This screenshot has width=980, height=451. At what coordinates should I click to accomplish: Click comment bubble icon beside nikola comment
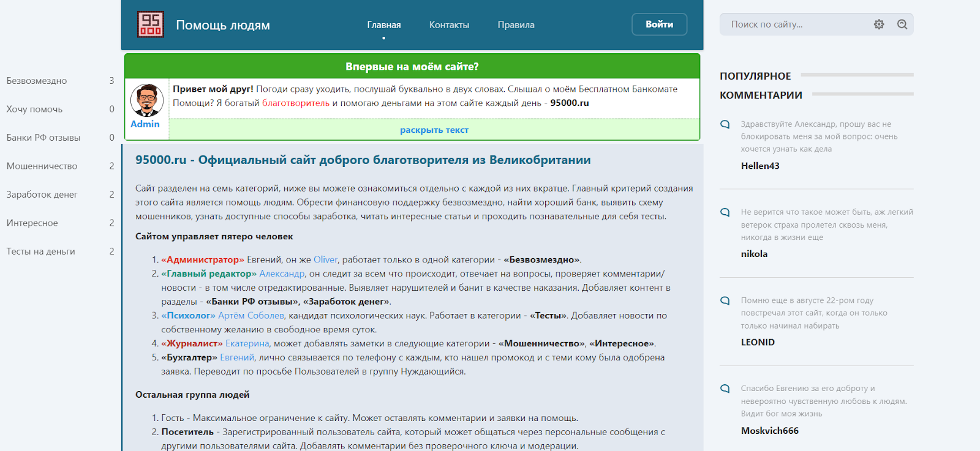(x=725, y=212)
